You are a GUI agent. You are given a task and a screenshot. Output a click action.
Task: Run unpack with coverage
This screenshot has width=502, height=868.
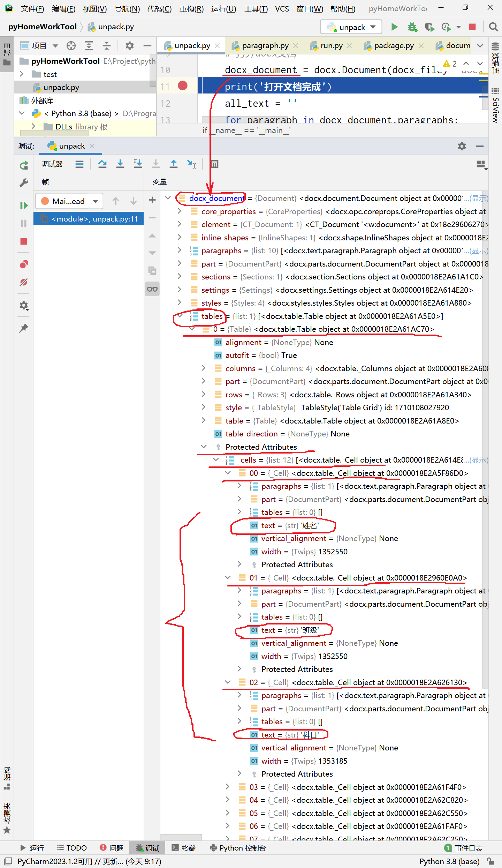[x=429, y=27]
